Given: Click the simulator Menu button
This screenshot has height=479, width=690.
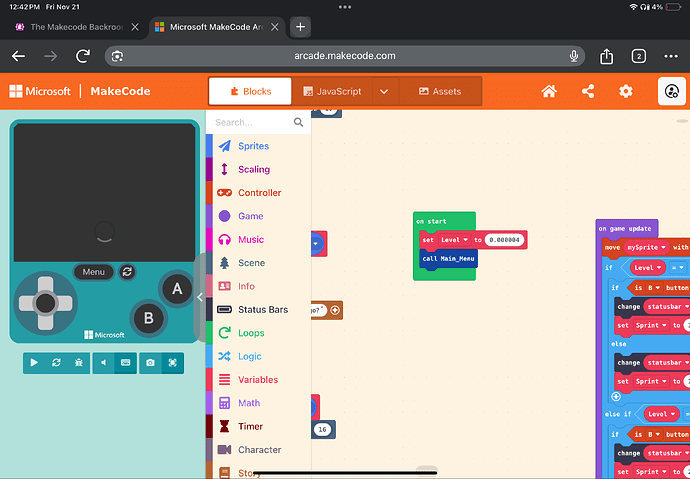Looking at the screenshot, I should pos(94,272).
